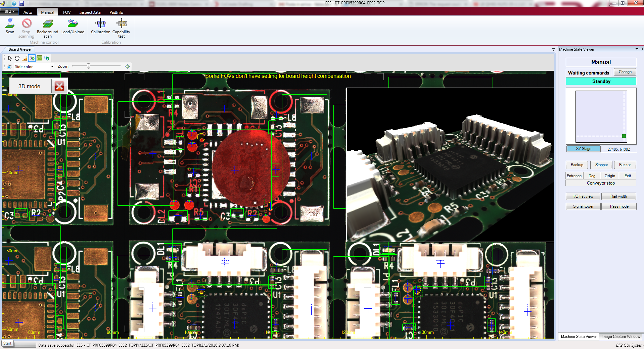Screen dimensions: 644x351
Task: Click the Entrance button
Action: pyautogui.click(x=574, y=176)
